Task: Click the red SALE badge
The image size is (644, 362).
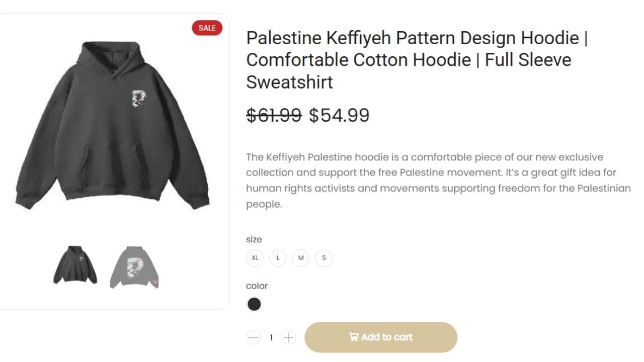Action: (x=207, y=28)
